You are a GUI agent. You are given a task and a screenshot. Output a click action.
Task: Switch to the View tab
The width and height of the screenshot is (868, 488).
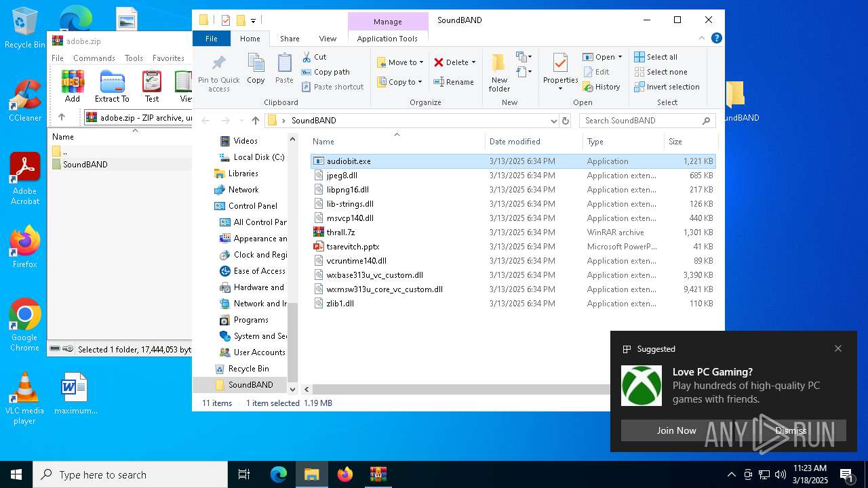(328, 39)
